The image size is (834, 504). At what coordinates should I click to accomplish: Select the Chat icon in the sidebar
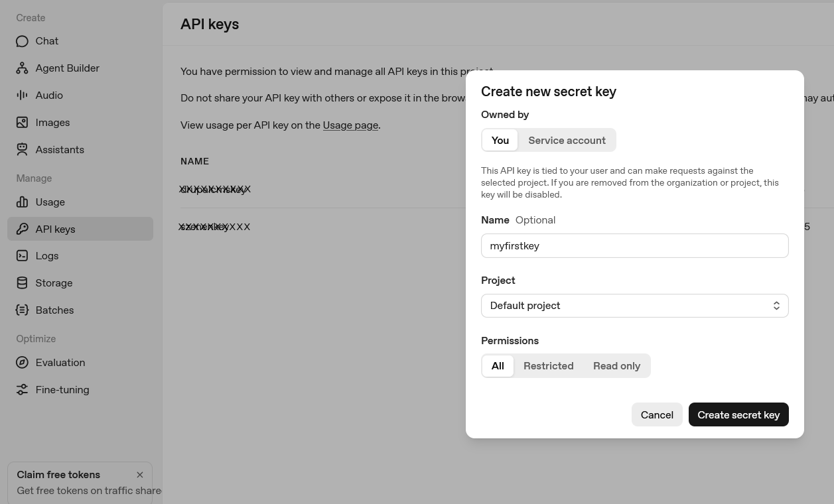[x=22, y=41]
